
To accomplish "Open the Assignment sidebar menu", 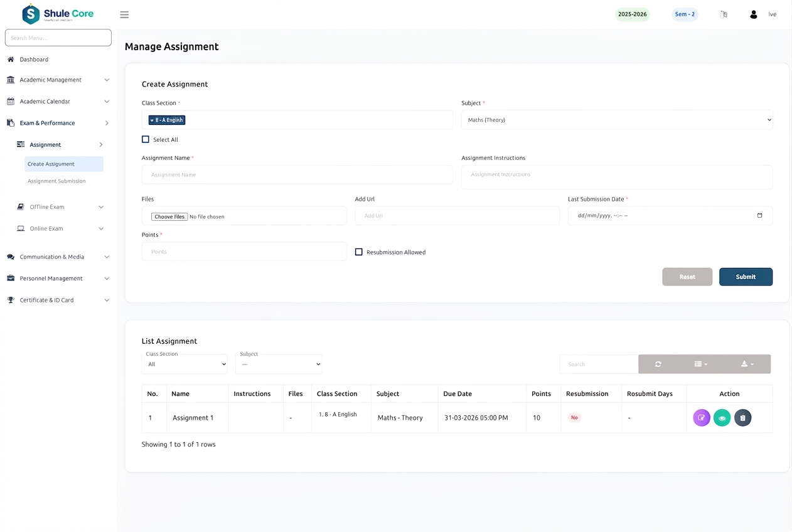I will click(60, 145).
